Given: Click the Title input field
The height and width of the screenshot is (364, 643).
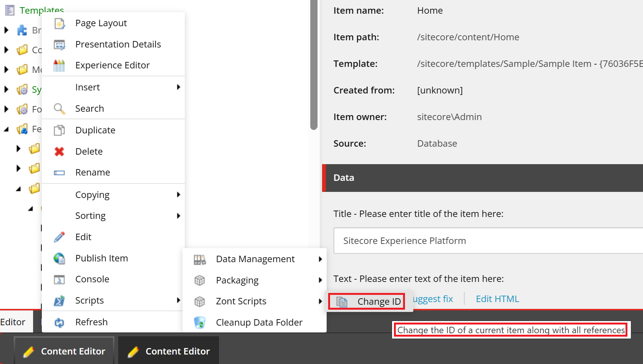Looking at the screenshot, I should pyautogui.click(x=488, y=241).
